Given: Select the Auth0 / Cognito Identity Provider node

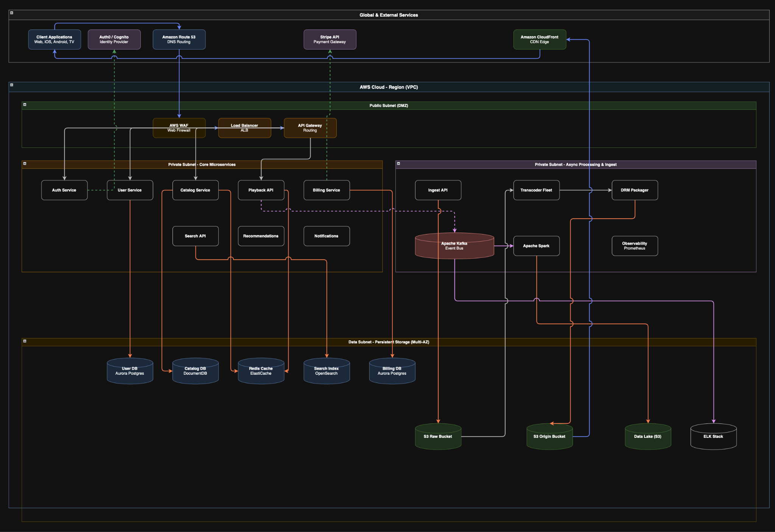Looking at the screenshot, I should 114,39.
